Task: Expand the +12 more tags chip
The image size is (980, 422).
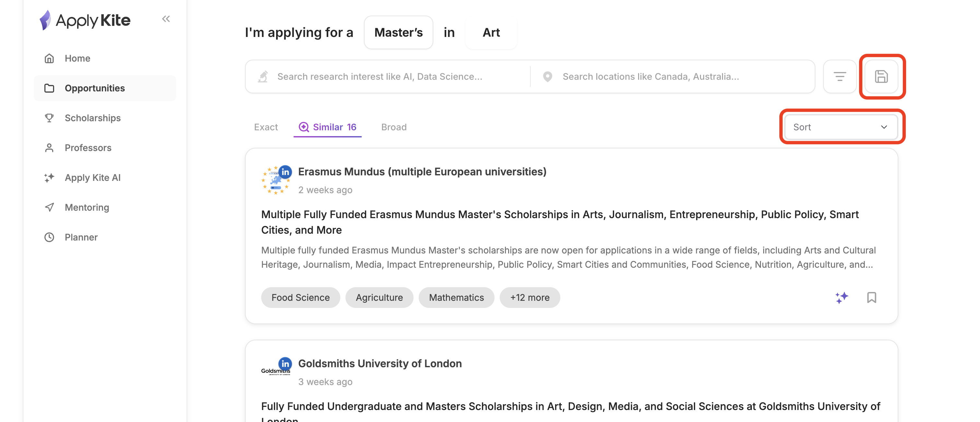Action: 529,298
